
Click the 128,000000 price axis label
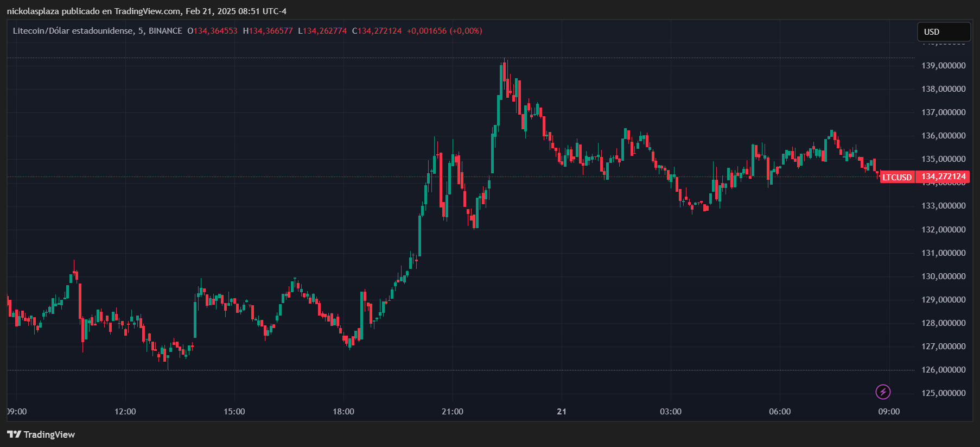[944, 323]
